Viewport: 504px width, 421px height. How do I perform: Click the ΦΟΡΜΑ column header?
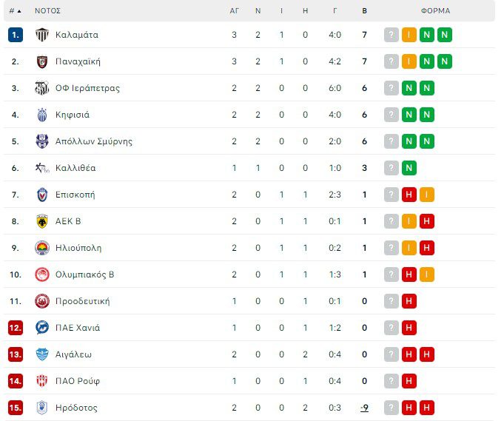pos(435,11)
